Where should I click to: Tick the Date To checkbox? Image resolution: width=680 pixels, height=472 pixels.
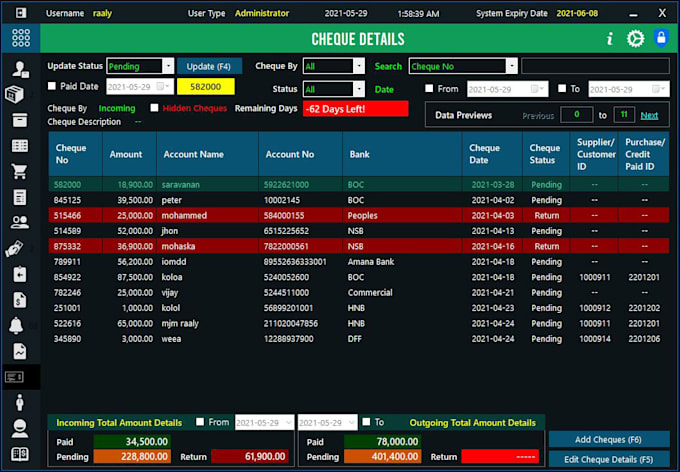pos(562,88)
